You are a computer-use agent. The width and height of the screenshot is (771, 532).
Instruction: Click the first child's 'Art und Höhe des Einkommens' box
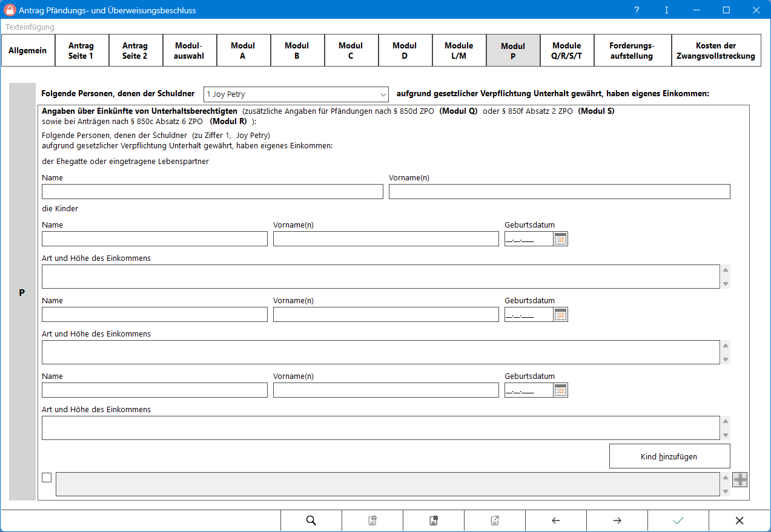tap(381, 277)
